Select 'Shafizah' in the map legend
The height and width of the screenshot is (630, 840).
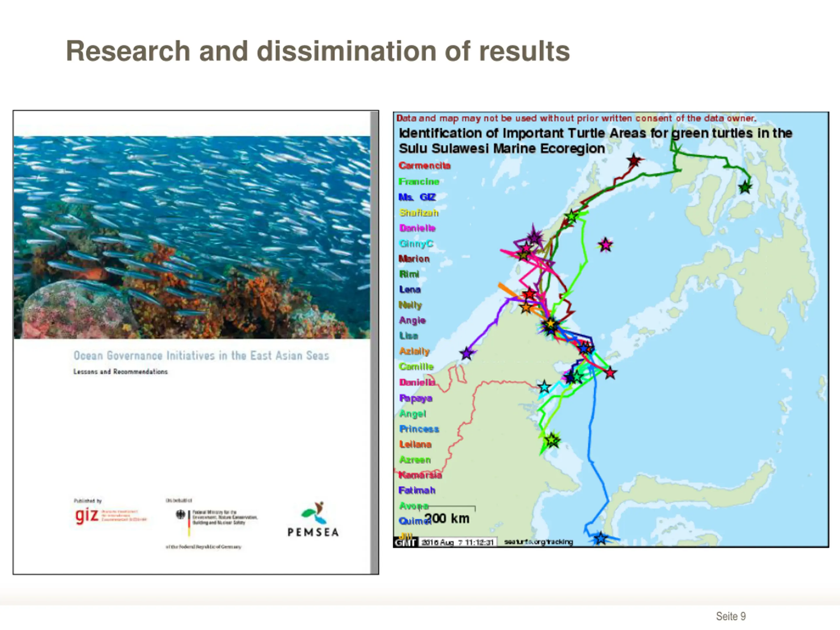(x=418, y=213)
